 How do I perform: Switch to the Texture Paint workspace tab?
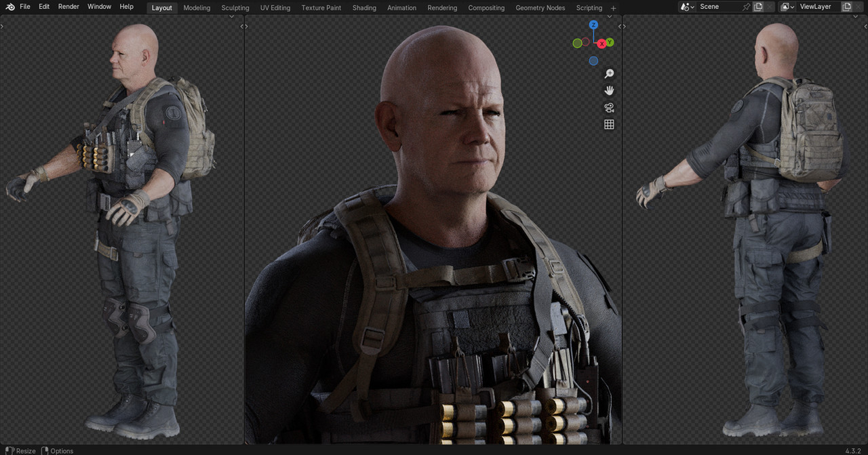[322, 7]
